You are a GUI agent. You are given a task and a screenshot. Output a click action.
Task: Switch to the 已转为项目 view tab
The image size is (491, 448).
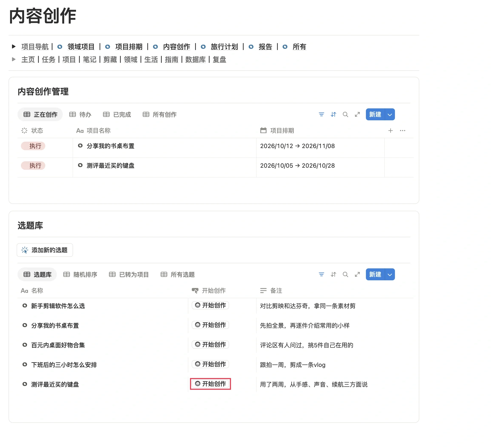129,275
